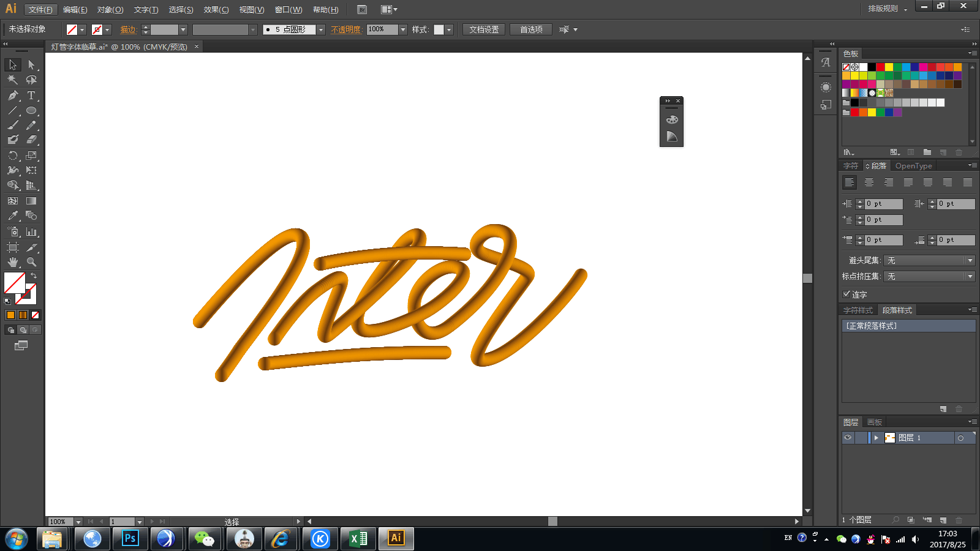Screen dimensions: 980x551
Task: Select the Gradient tool
Action: (x=31, y=201)
